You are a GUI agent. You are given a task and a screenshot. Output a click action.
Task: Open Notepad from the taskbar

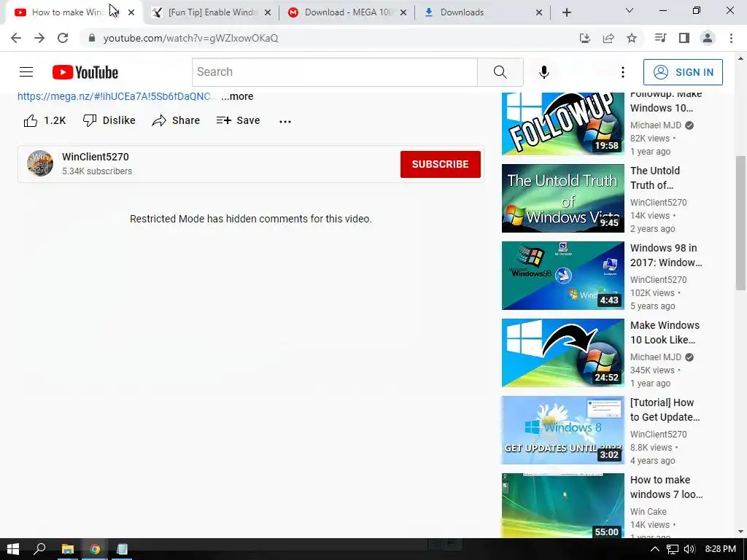pos(122,549)
